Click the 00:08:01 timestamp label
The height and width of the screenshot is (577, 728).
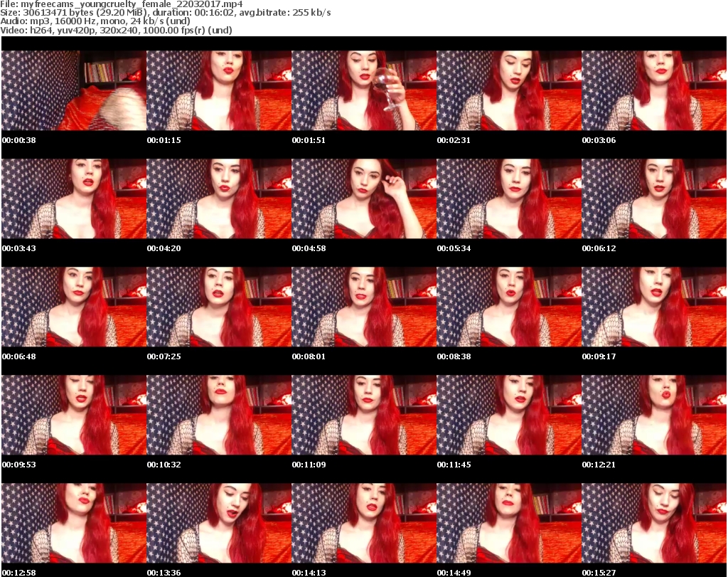[x=309, y=356]
